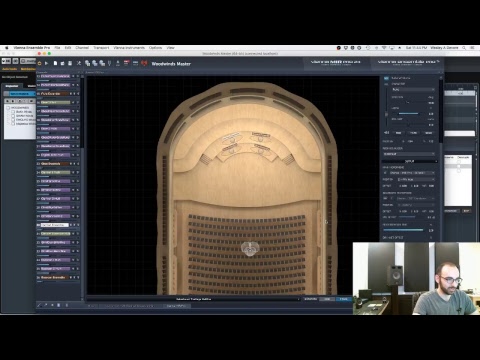
Task: Click the new project page icon
Action: [55, 63]
